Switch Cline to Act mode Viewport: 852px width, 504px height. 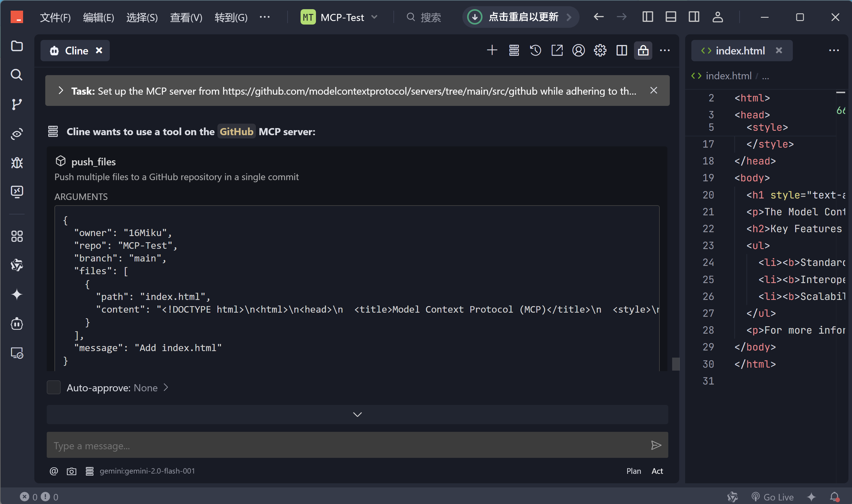point(657,471)
